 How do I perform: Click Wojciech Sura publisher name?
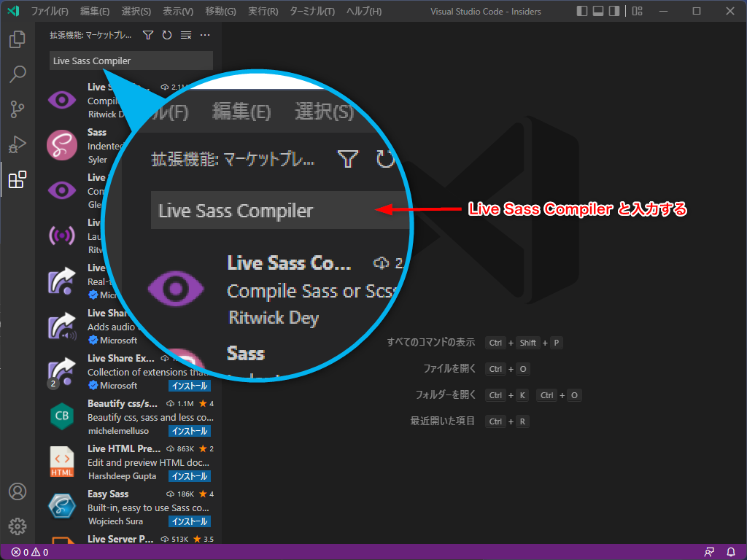tap(115, 521)
